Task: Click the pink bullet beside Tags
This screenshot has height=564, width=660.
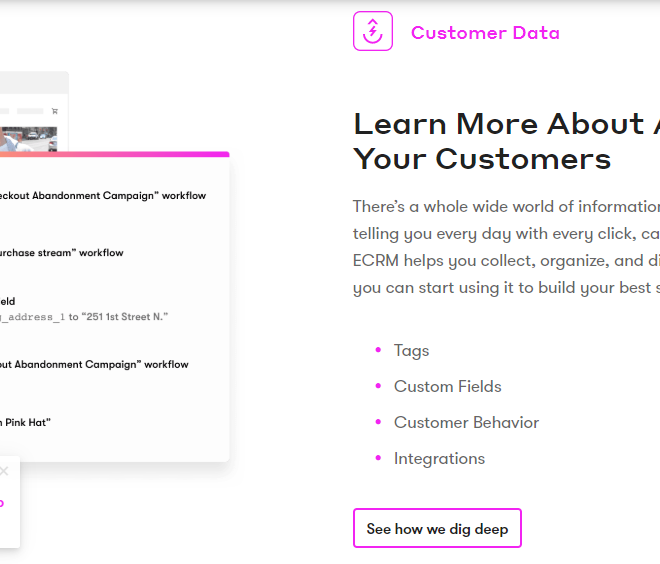Action: [378, 350]
